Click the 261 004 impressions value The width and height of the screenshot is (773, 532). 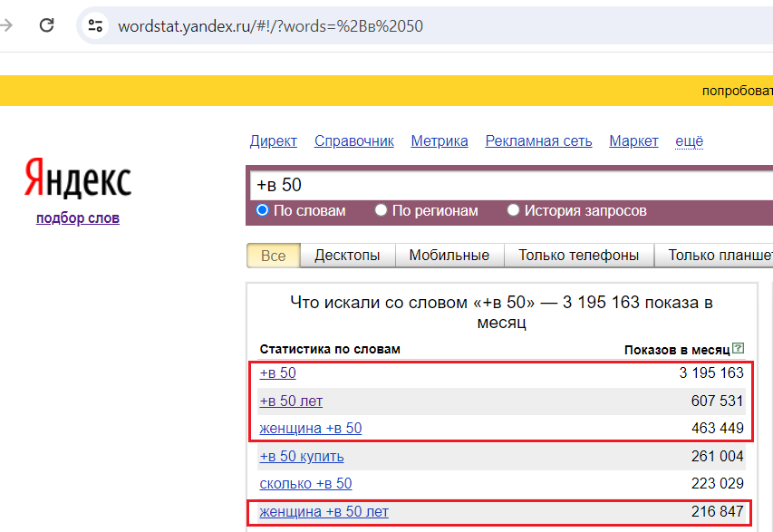click(718, 456)
